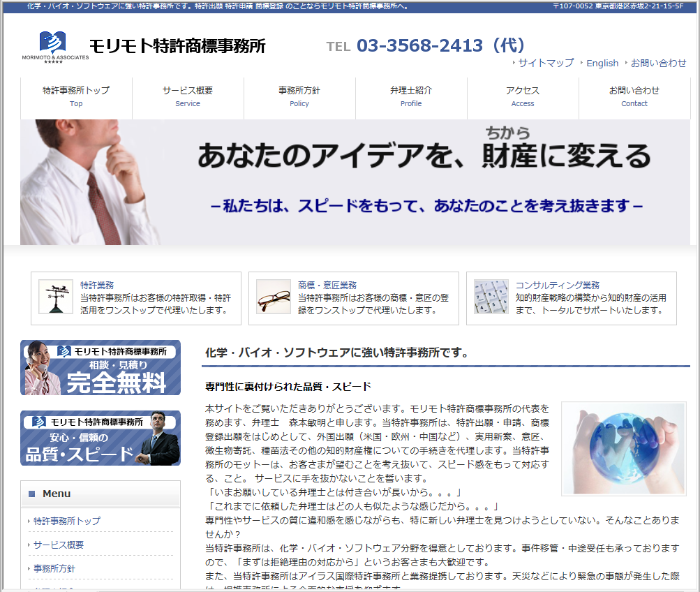This screenshot has width=700, height=592.
Task: Open the 弁理士紹介 Profile nav item
Action: [411, 97]
